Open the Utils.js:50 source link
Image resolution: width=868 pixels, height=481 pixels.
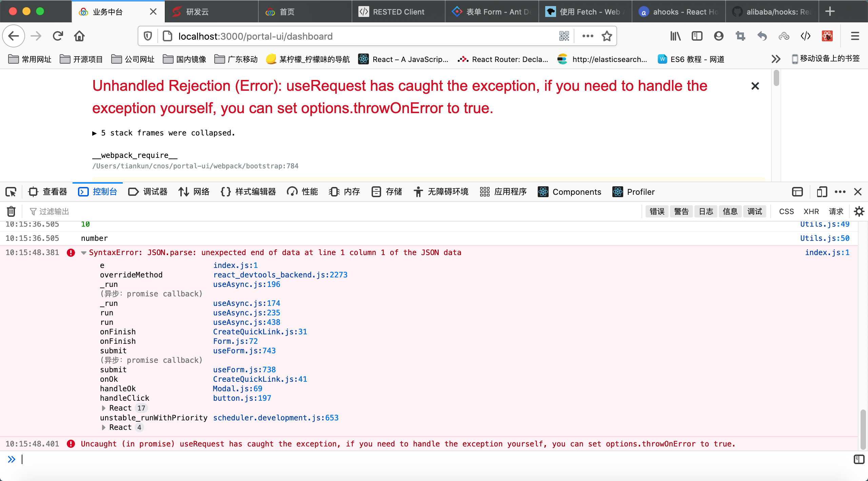(825, 238)
